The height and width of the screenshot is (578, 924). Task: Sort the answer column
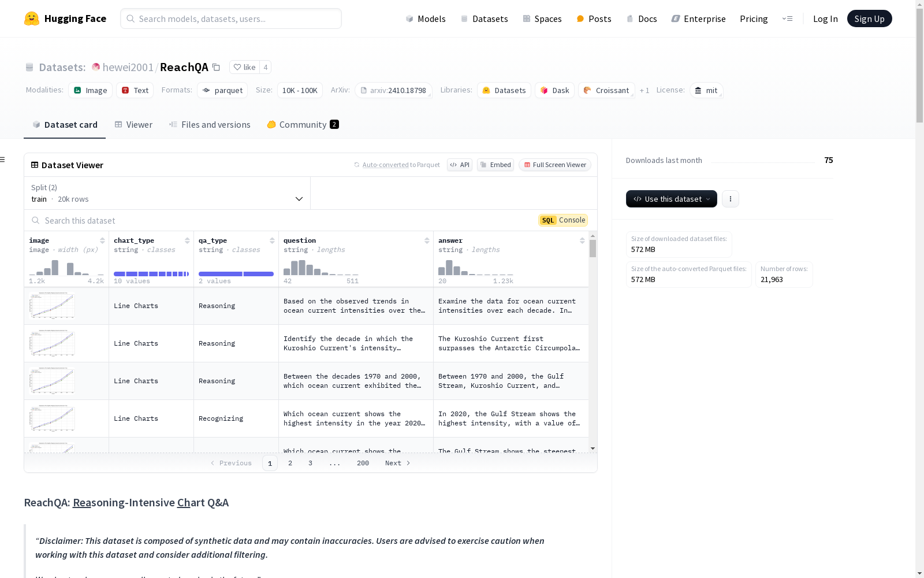click(x=582, y=240)
